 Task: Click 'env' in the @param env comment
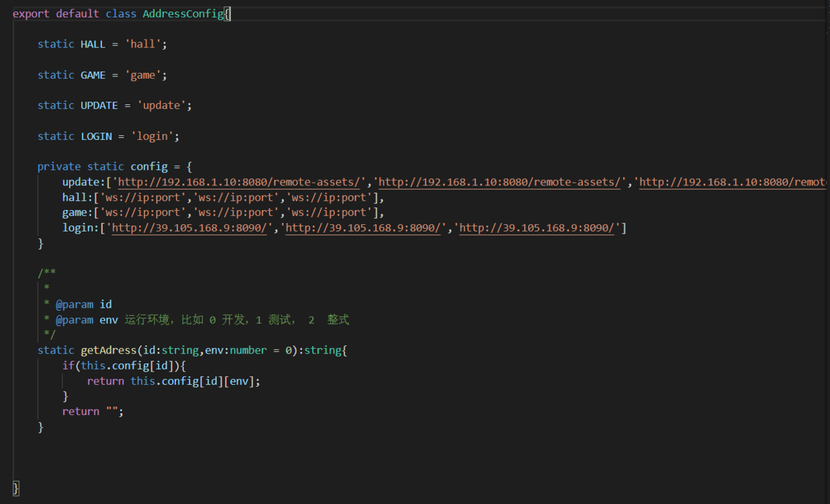click(108, 320)
